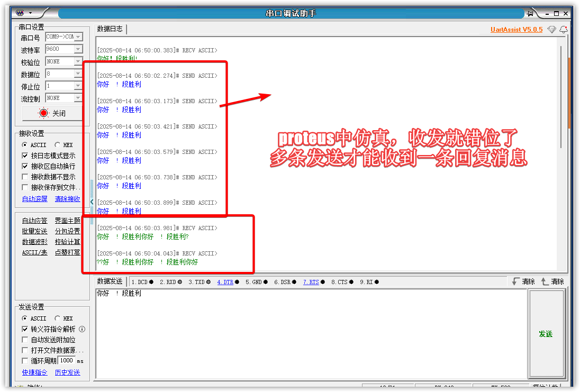Select HEX under 接收设置
The image size is (580, 392).
(x=57, y=145)
